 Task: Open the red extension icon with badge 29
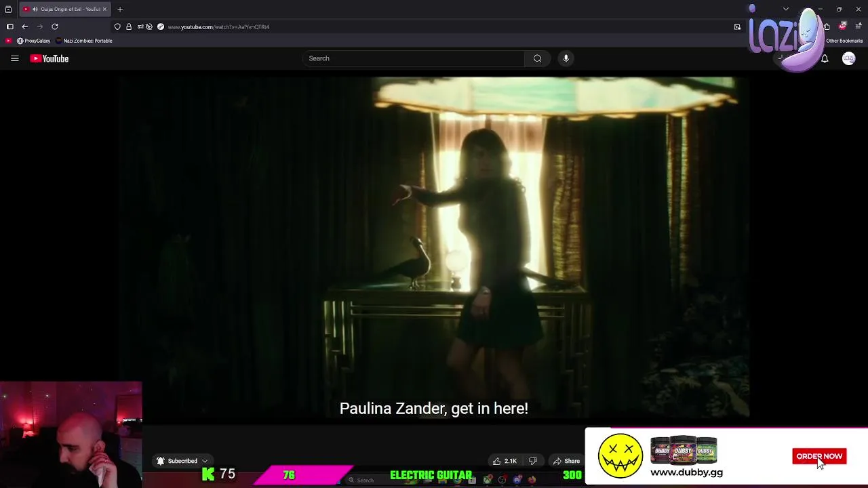[x=843, y=26]
